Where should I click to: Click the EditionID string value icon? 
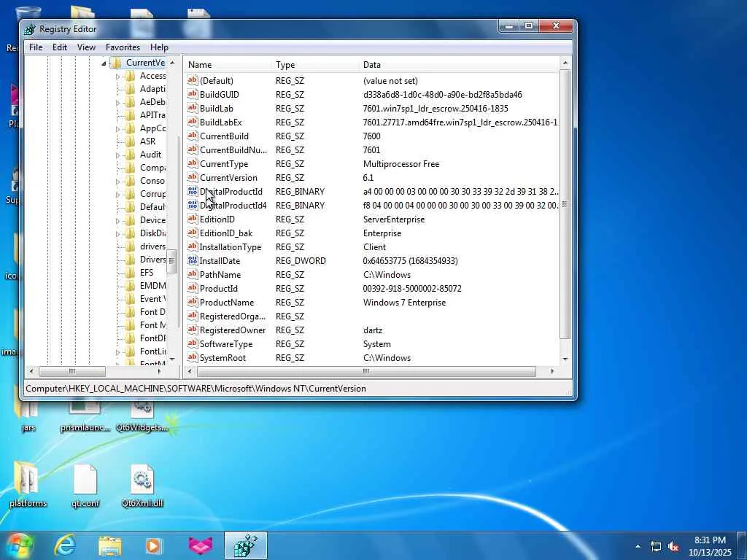click(x=192, y=219)
